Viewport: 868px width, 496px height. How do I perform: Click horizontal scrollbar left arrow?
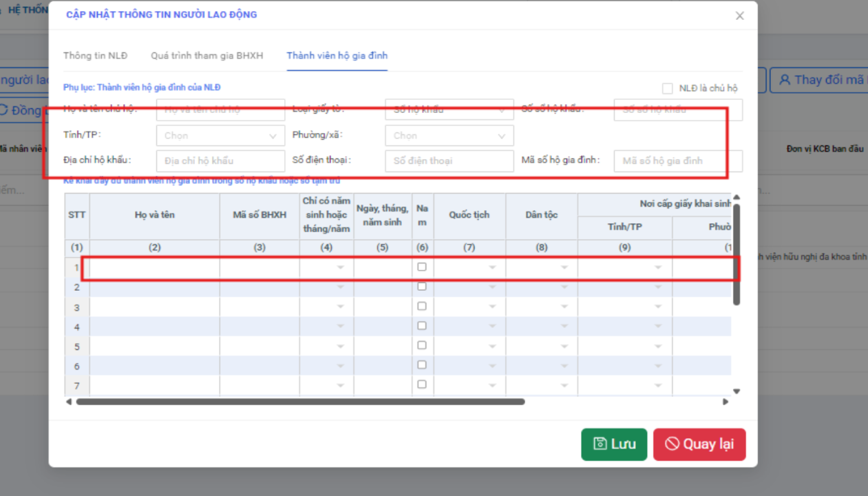68,402
